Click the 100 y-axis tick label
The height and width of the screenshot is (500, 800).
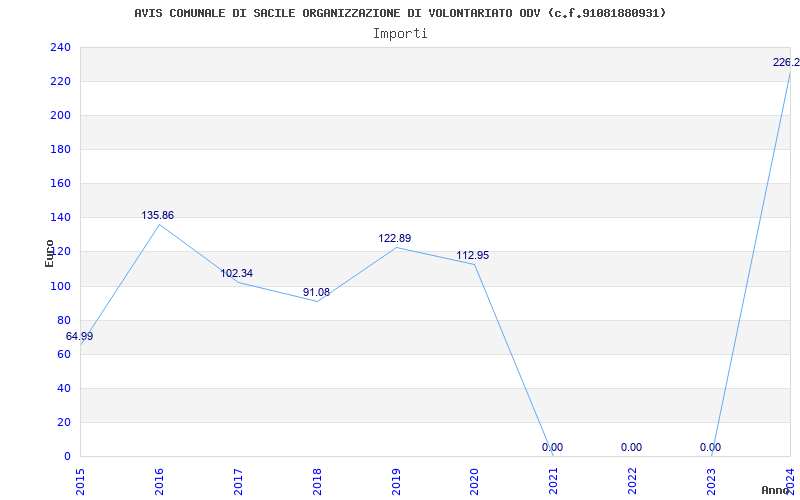[61, 286]
